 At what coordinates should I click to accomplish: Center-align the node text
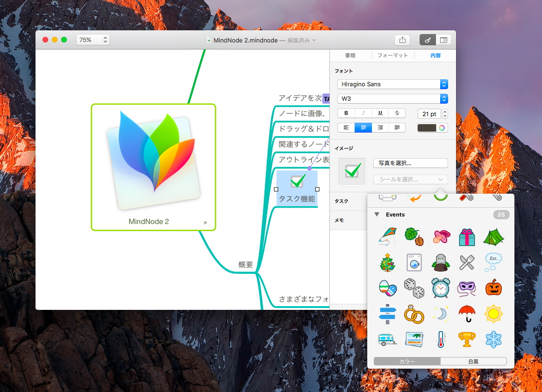364,127
